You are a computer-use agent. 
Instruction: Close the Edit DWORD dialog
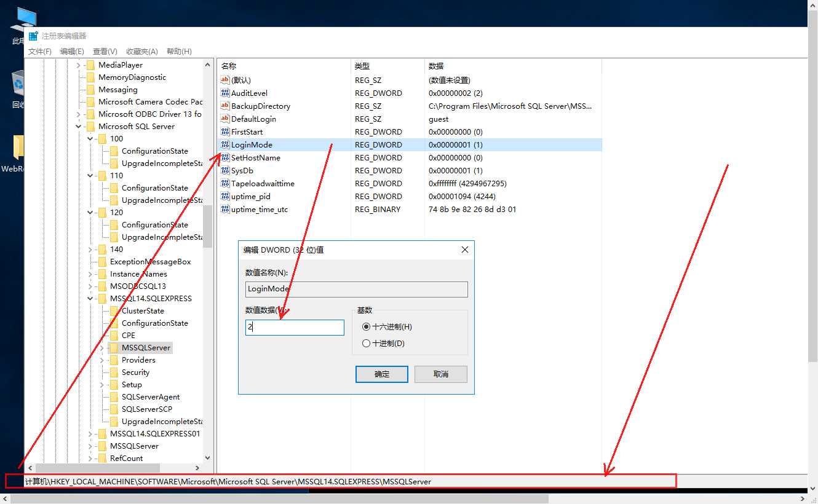(x=465, y=250)
